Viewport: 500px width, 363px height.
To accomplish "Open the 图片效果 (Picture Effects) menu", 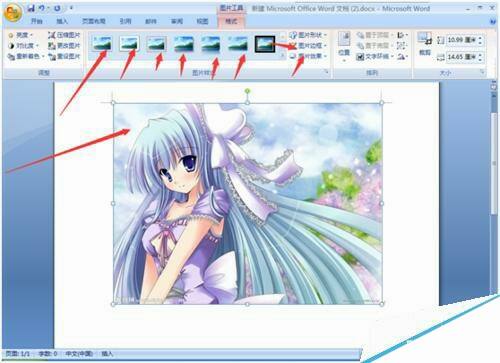I will (x=308, y=56).
